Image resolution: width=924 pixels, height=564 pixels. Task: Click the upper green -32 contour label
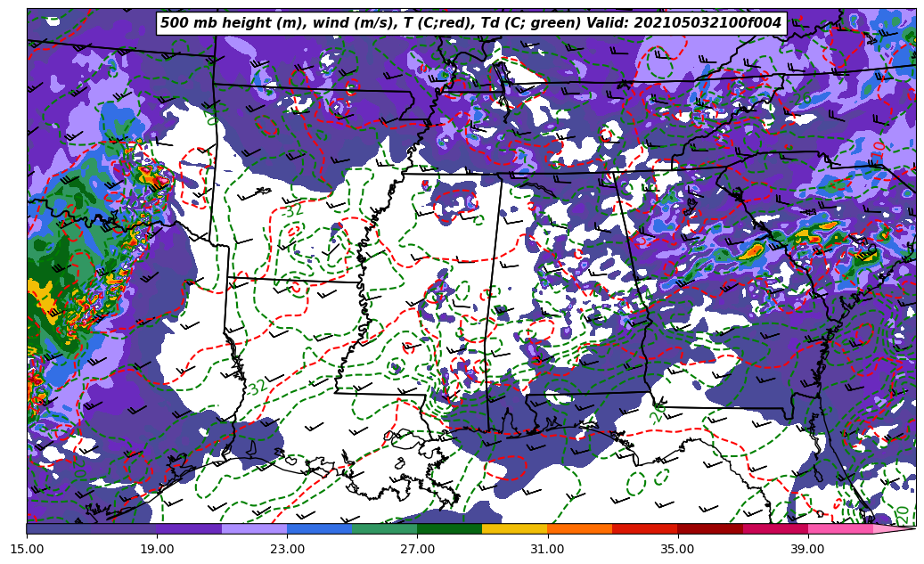pyautogui.click(x=291, y=210)
